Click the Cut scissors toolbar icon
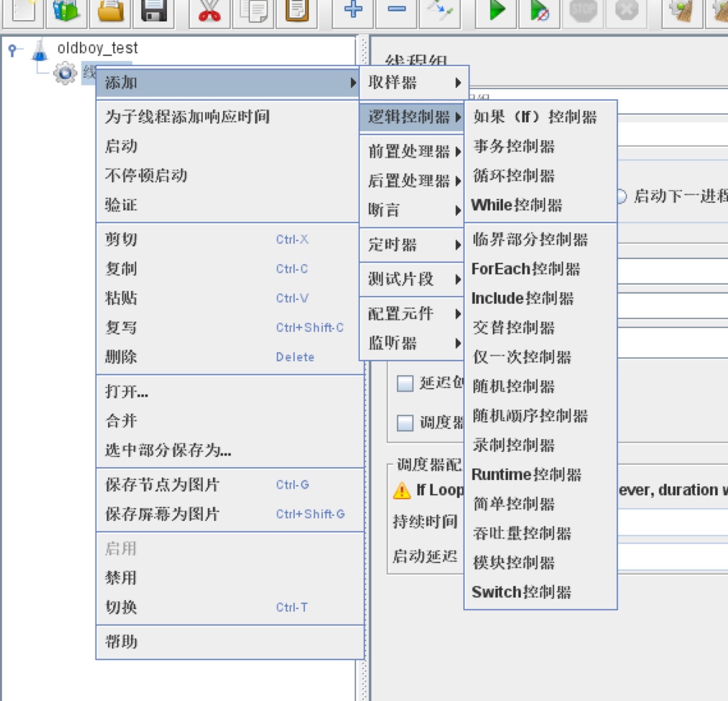Screen dimensions: 728x701 point(209,11)
